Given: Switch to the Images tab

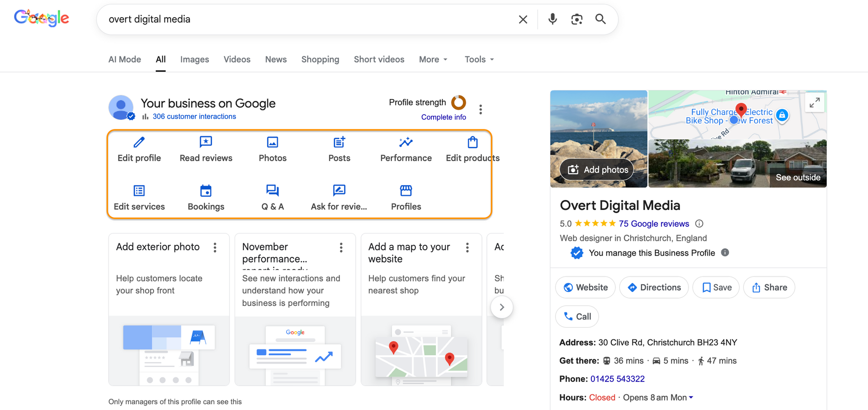Looking at the screenshot, I should (x=194, y=59).
